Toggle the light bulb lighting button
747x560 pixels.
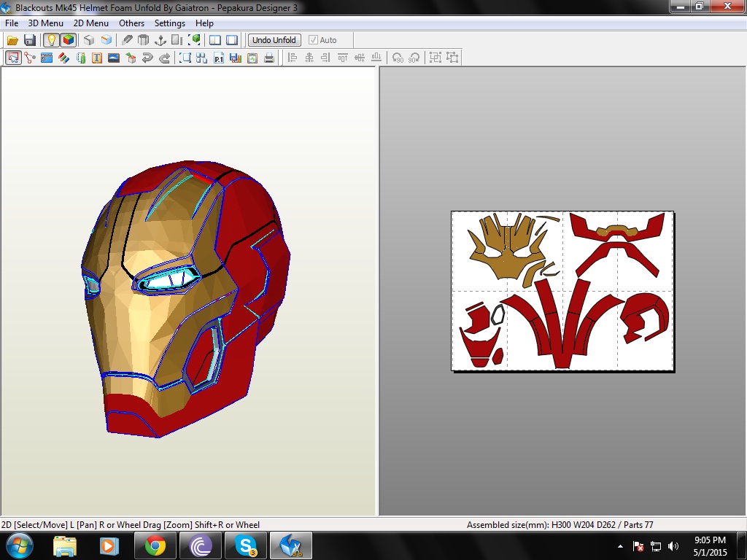click(51, 41)
